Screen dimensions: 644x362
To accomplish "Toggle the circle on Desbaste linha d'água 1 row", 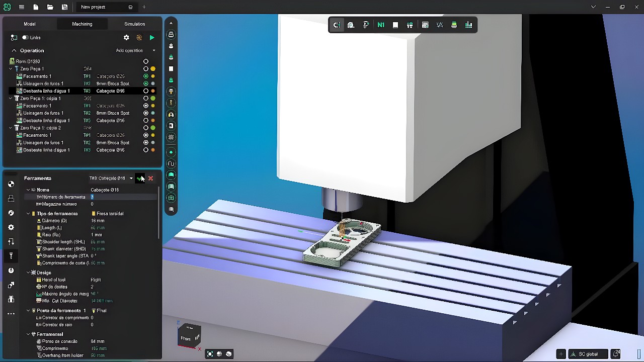I will pyautogui.click(x=146, y=91).
